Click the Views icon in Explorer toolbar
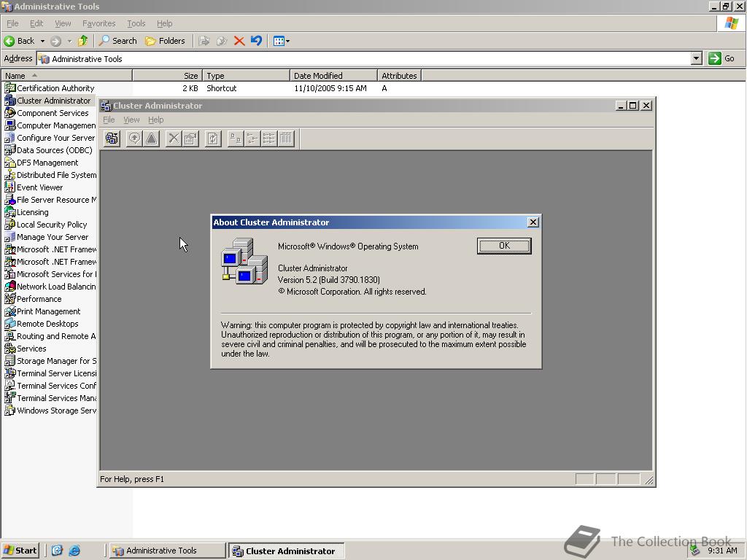This screenshot has width=747, height=560. [x=279, y=41]
